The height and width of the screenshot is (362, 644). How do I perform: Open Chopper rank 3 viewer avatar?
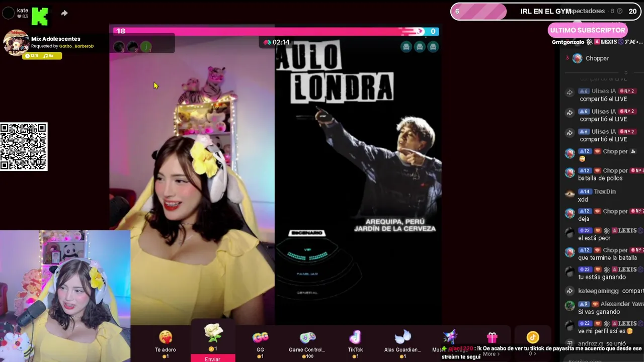(578, 58)
